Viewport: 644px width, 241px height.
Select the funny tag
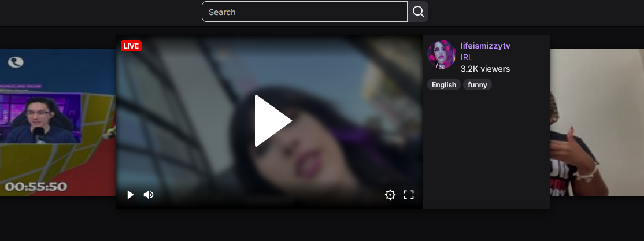click(478, 84)
